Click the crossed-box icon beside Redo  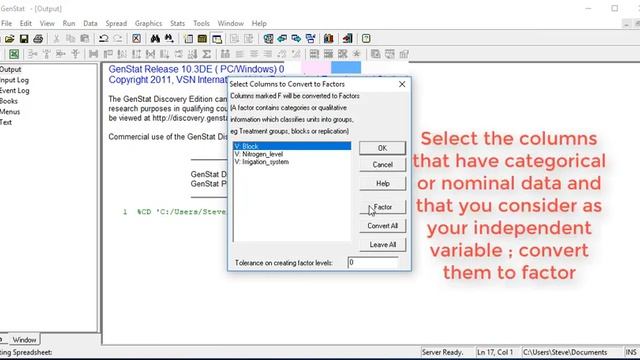point(136,39)
